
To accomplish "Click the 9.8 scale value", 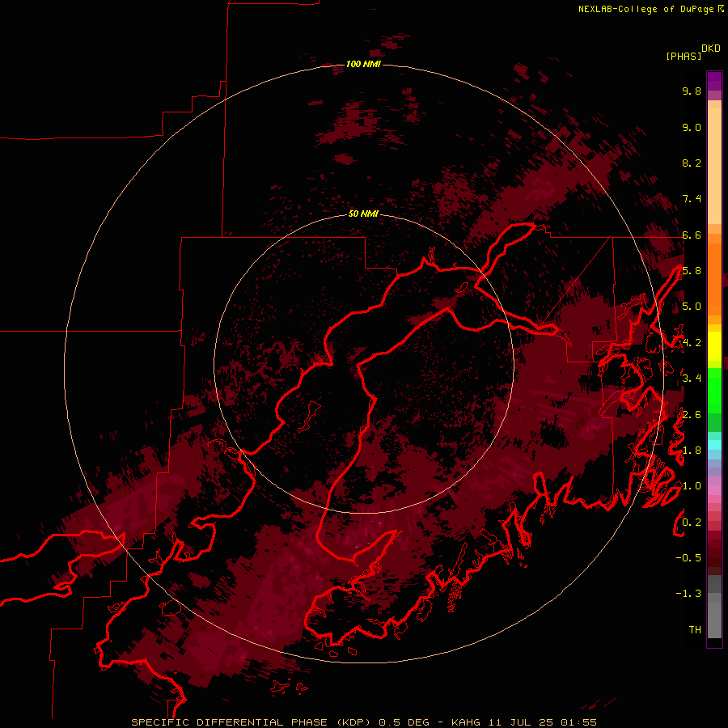I will [x=692, y=91].
